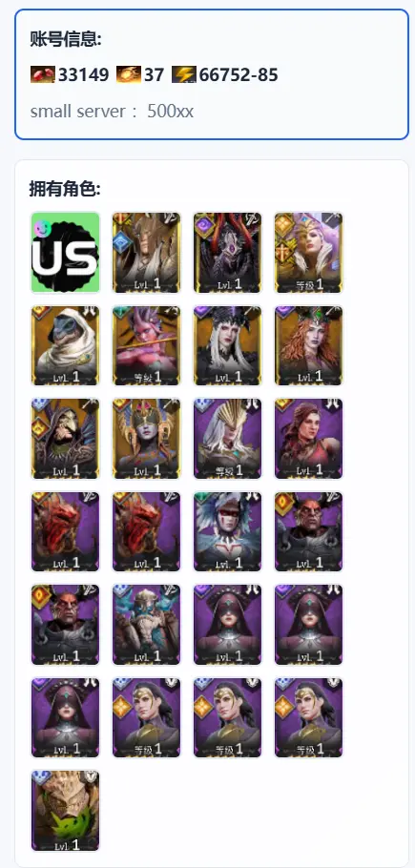This screenshot has height=868, width=415.
Task: Select the dark dragon creature character card
Action: [227, 253]
